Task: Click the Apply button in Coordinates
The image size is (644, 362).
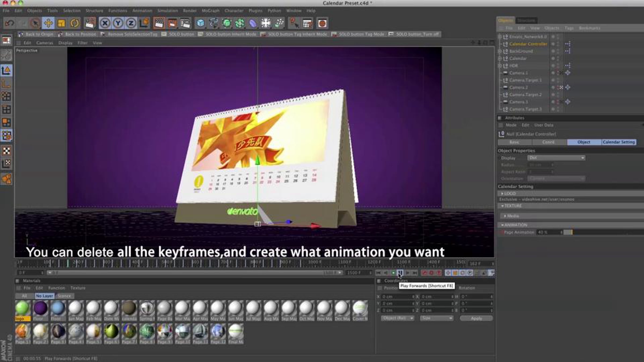Action: coord(476,318)
